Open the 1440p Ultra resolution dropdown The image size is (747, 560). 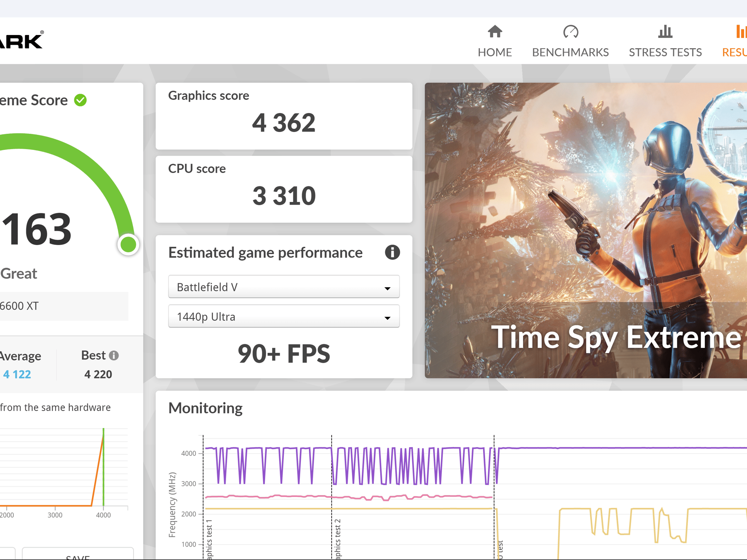(284, 316)
